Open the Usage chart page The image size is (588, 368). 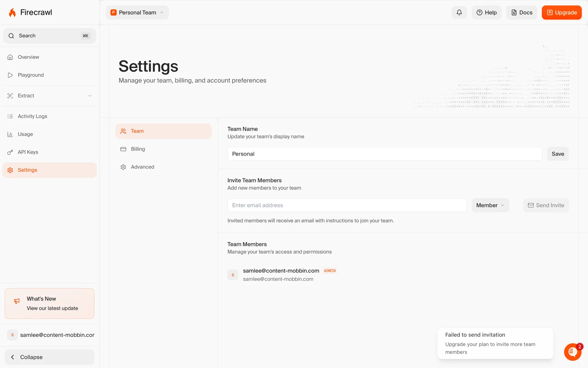[x=25, y=134]
